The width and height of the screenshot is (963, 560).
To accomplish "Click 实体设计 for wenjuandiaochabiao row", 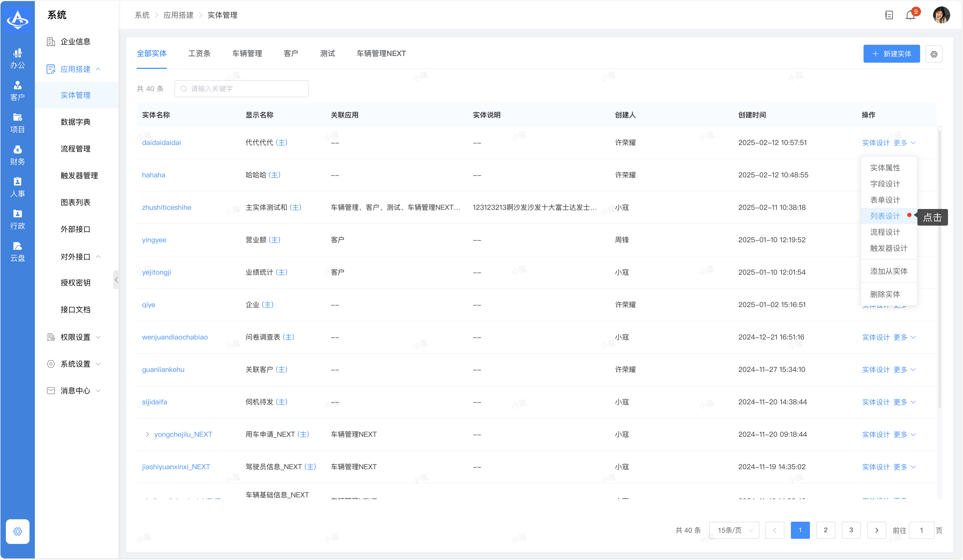I will 876,337.
